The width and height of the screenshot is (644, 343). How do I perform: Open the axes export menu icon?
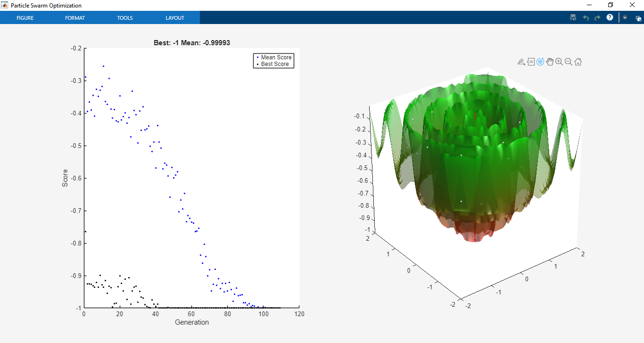pyautogui.click(x=521, y=62)
